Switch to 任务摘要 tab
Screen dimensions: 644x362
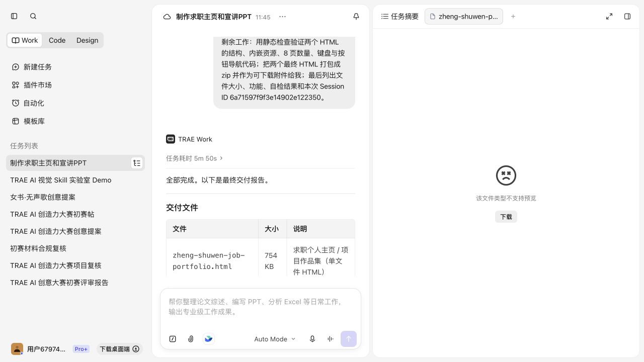[400, 17]
